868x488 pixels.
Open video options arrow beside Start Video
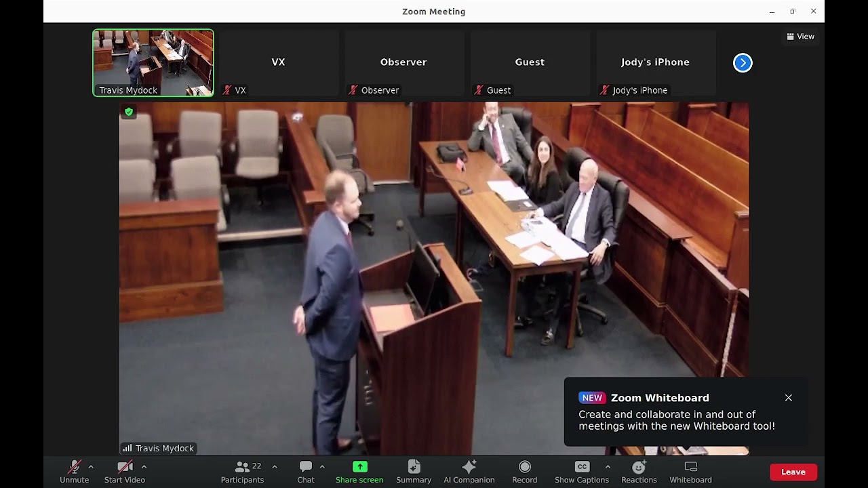(144, 467)
